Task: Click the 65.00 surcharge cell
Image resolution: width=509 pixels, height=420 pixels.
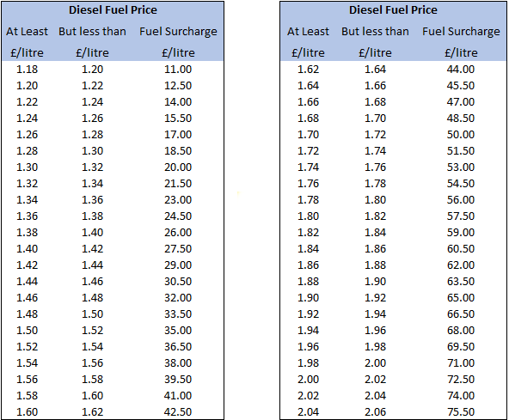Action: coord(461,298)
